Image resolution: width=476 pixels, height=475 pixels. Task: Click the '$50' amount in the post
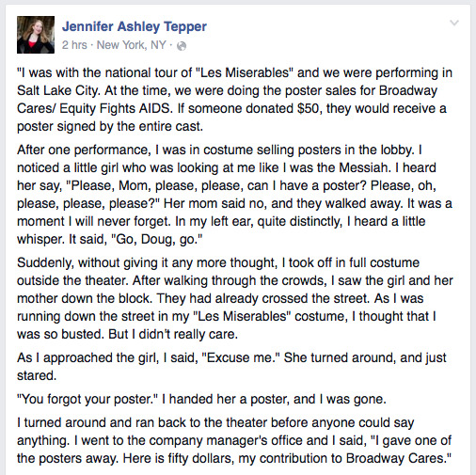pyautogui.click(x=309, y=108)
